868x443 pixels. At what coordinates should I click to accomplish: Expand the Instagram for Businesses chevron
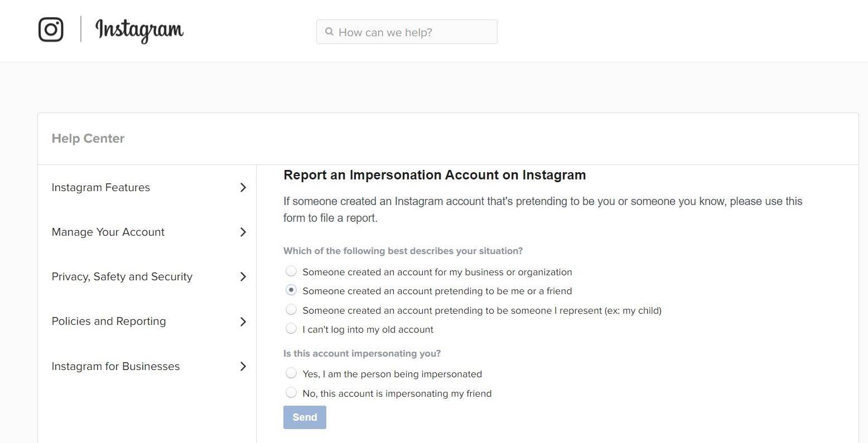tap(243, 367)
